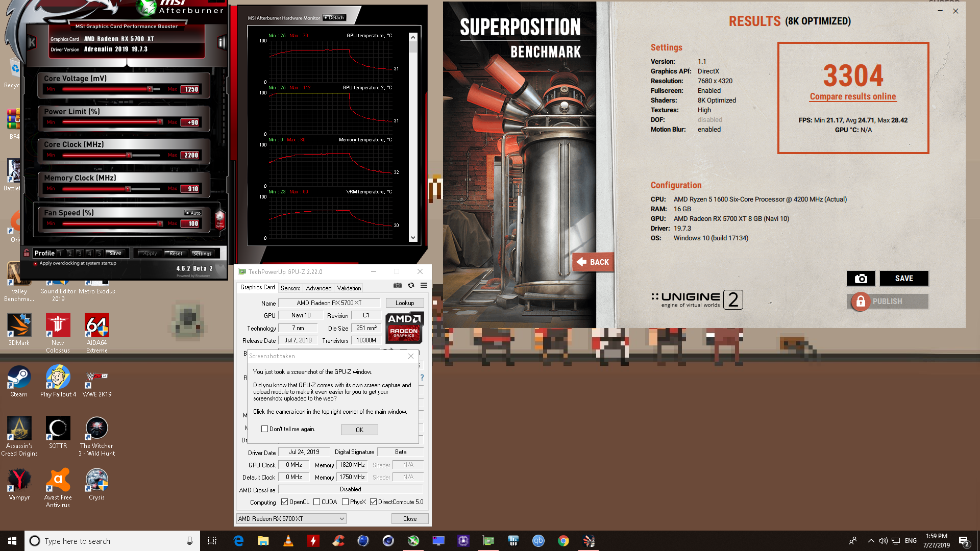Toggle the PhysX checkbox

coord(345,502)
